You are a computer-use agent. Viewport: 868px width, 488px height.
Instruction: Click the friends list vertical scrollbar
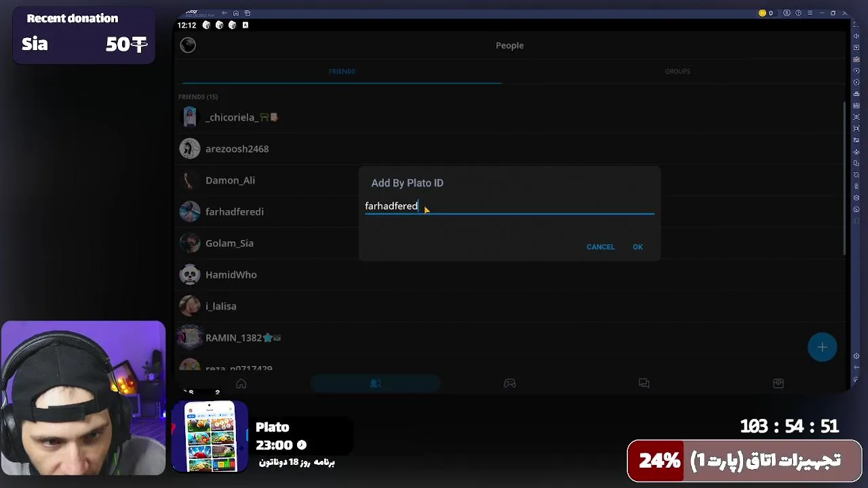(x=844, y=178)
